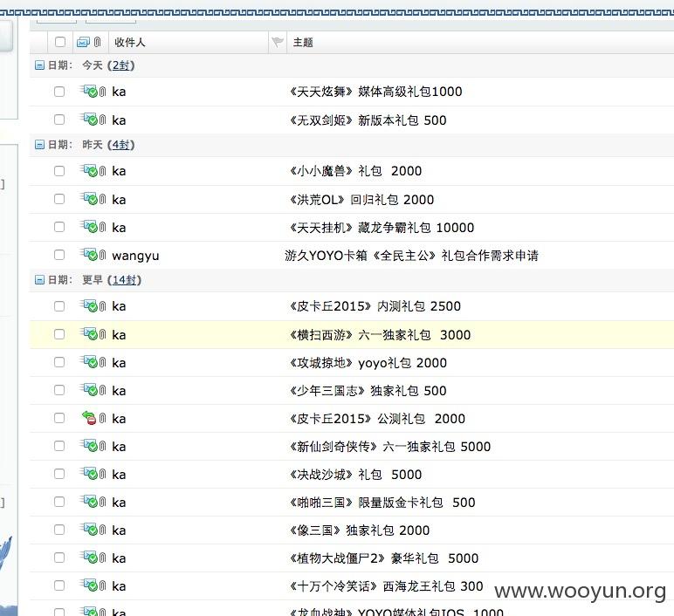Collapse the 今天 date group
This screenshot has width=674, height=616.
pyautogui.click(x=39, y=65)
